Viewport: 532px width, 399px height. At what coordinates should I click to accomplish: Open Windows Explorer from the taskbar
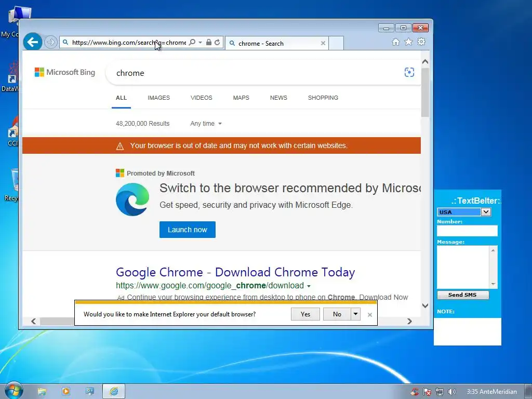(x=42, y=392)
